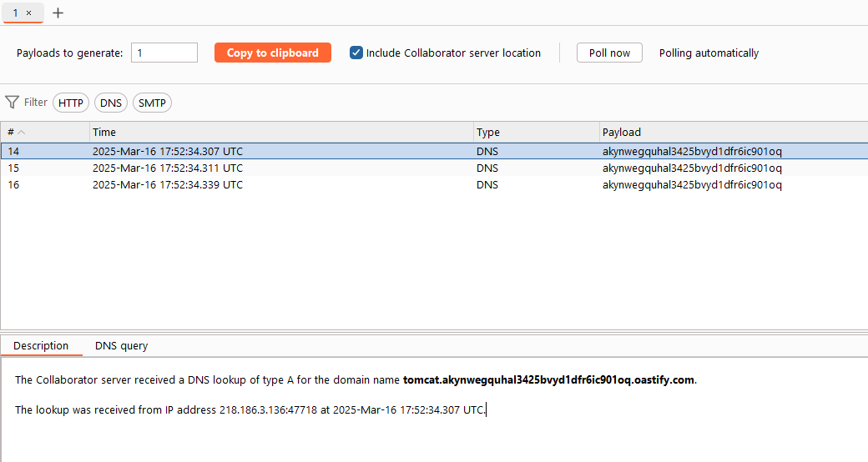Select interaction row number 16
The image size is (868, 462).
point(434,185)
